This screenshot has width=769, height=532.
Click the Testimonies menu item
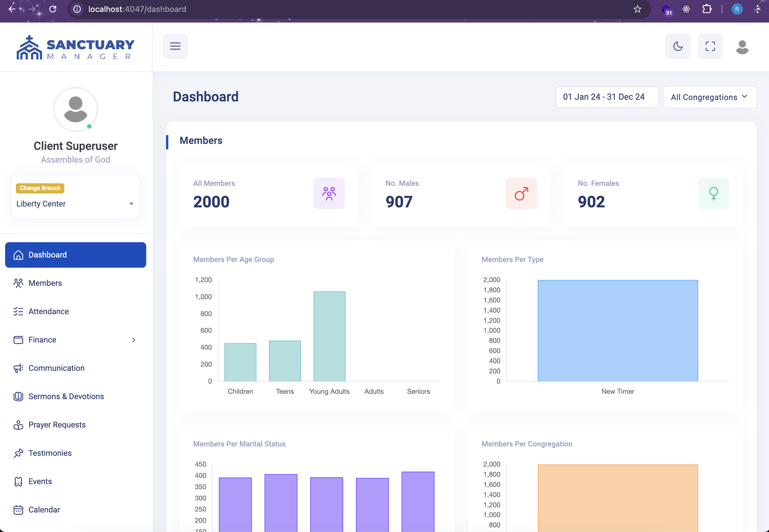[50, 453]
